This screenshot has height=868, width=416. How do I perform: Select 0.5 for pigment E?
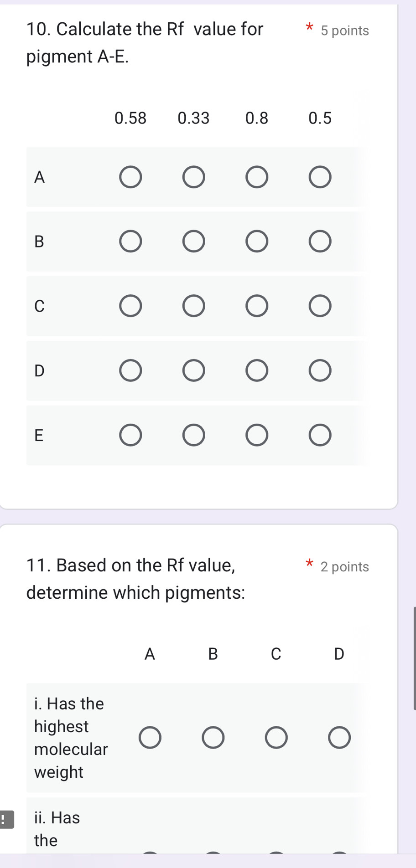(x=320, y=435)
